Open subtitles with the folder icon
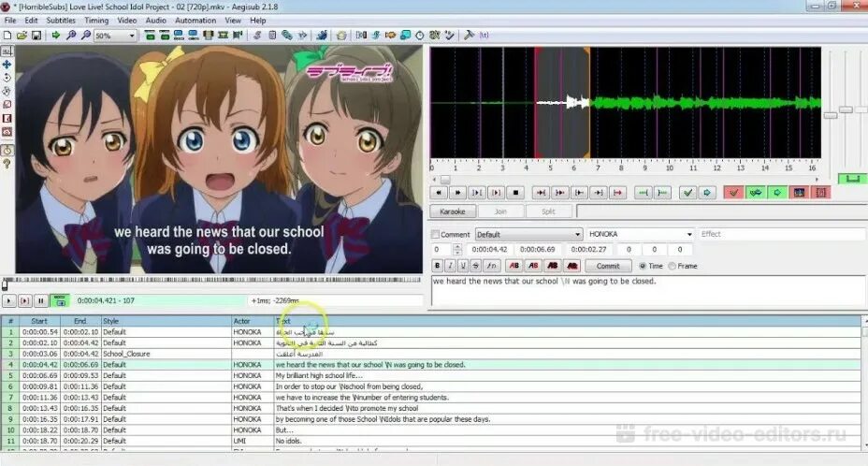Screen dimensions: 868x466 click(22, 35)
